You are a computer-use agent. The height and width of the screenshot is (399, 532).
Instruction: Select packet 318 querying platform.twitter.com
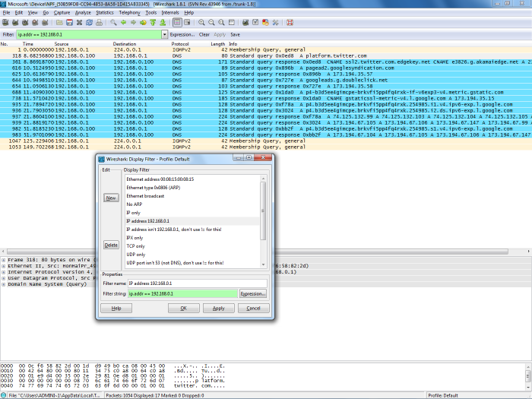click(266, 55)
